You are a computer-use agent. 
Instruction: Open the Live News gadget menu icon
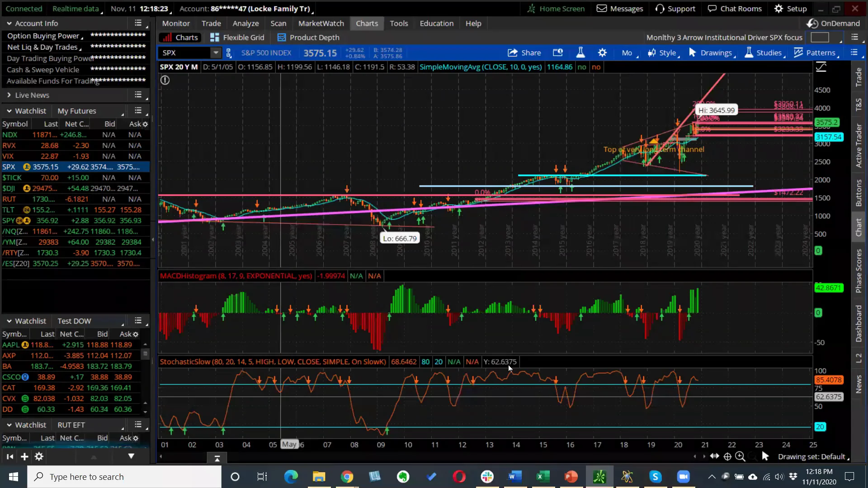(138, 95)
